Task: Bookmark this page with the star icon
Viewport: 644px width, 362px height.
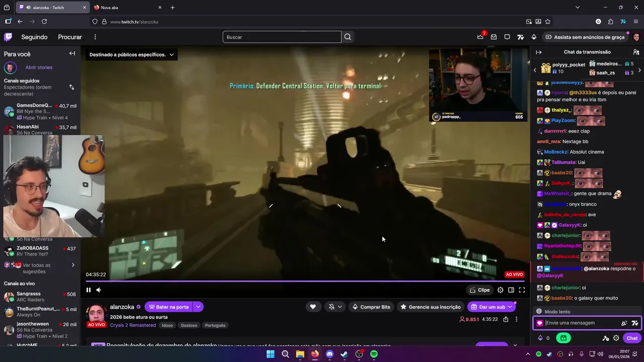Action: pyautogui.click(x=548, y=22)
